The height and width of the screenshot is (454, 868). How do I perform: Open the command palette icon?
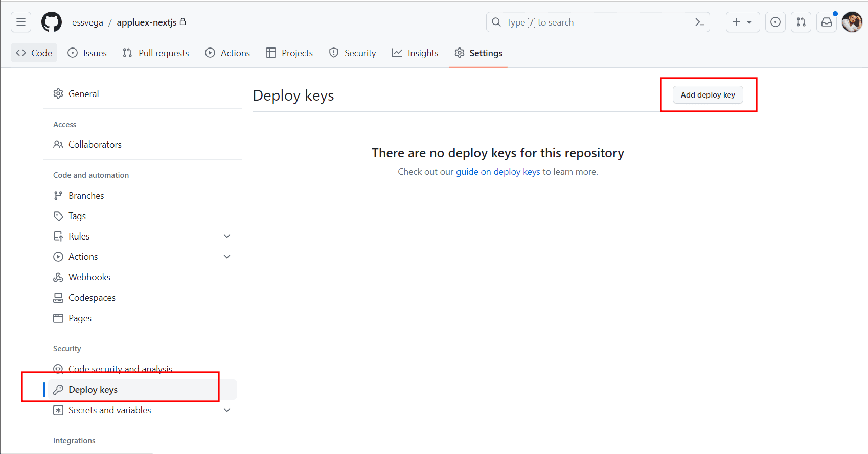pyautogui.click(x=700, y=22)
